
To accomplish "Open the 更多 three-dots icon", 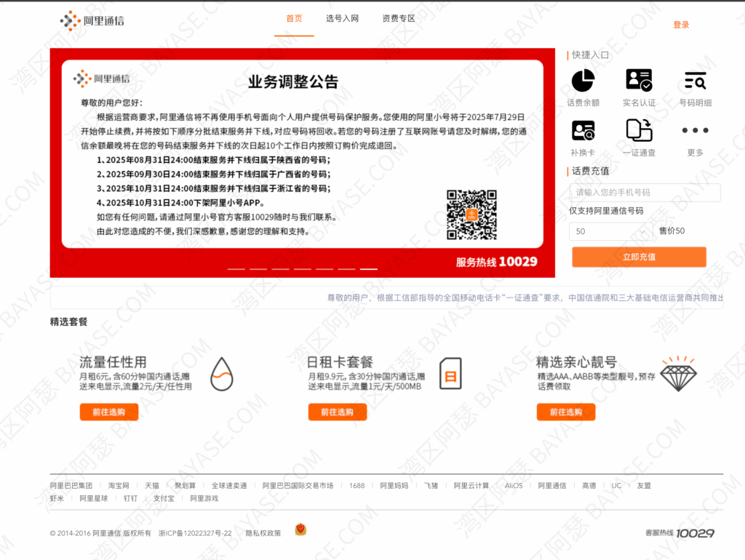I will point(695,130).
